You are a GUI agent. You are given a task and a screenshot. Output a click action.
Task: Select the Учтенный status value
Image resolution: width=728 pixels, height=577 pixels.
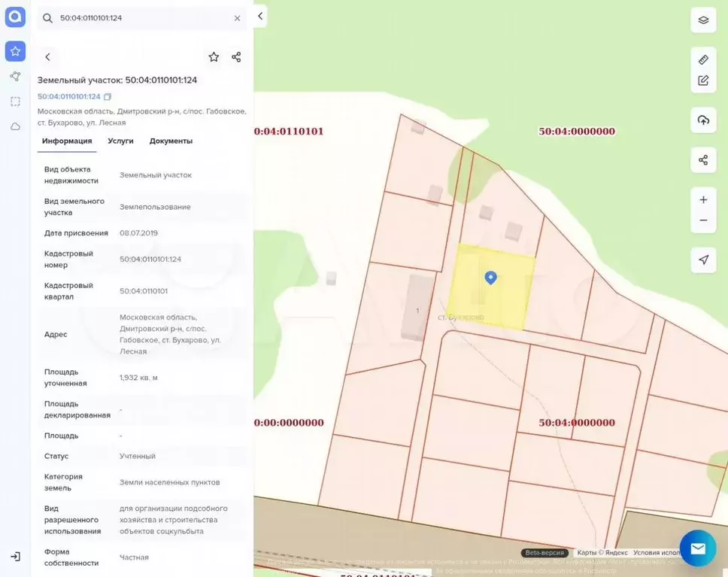138,456
